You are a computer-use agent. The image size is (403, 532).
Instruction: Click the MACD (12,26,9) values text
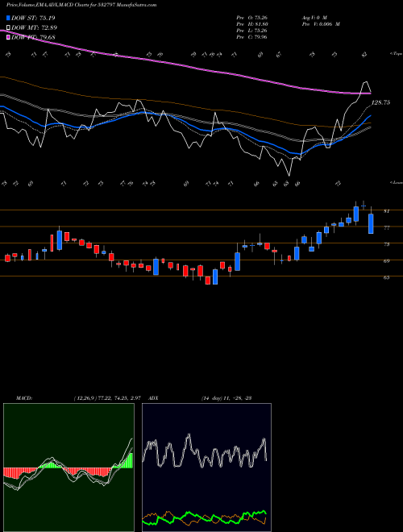tap(106, 398)
